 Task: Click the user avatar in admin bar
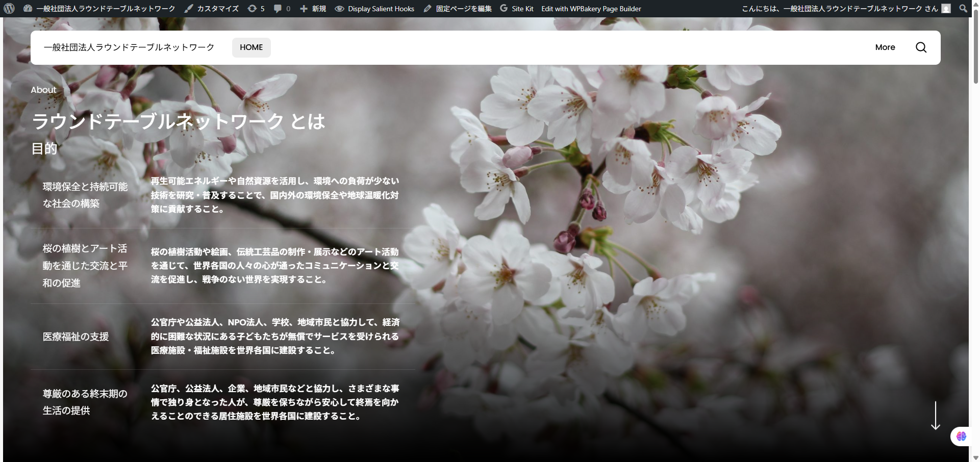pos(946,8)
